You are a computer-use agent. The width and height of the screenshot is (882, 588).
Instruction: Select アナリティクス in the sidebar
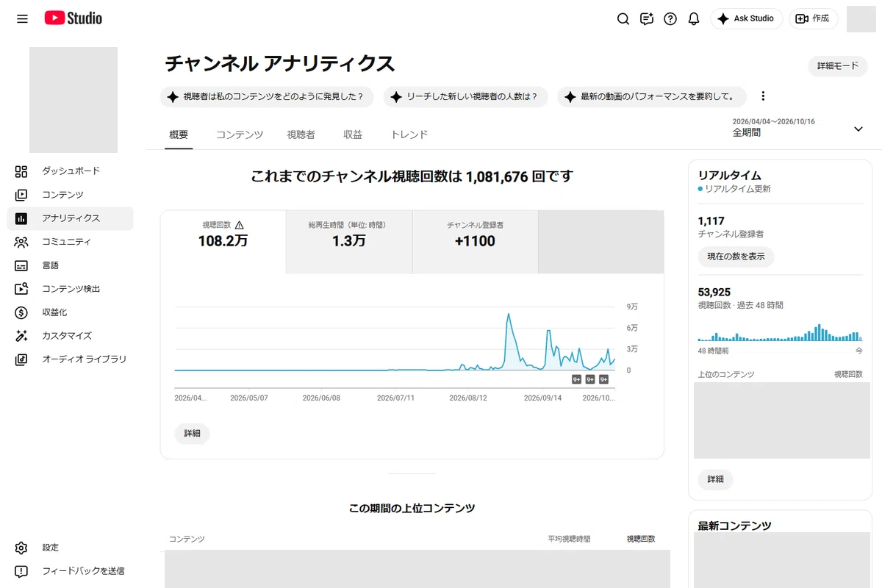[71, 218]
